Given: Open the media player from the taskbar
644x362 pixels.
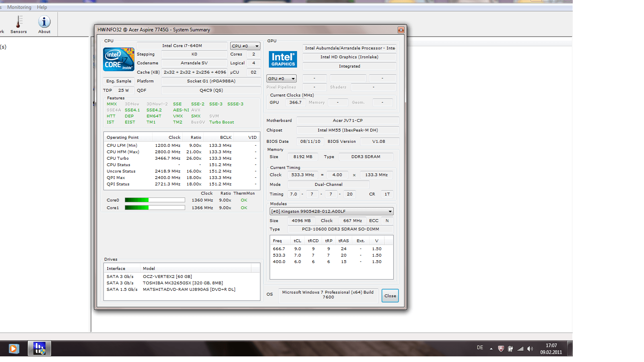Looking at the screenshot, I should coord(13,349).
